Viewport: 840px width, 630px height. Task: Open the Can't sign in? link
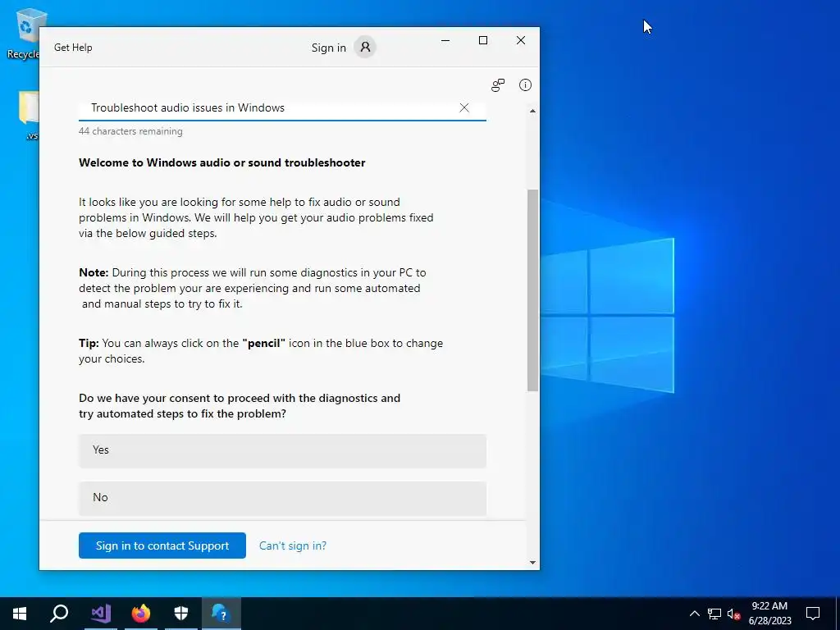click(293, 546)
